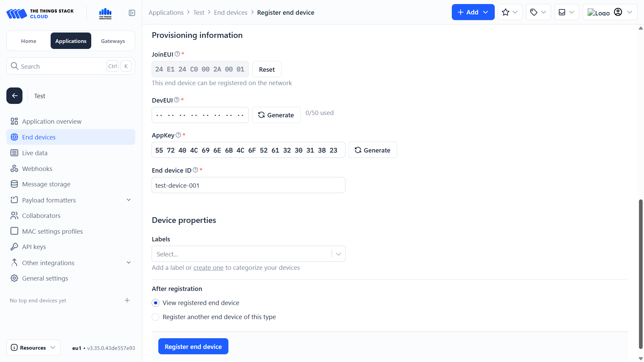
Task: Open the bookmarks star menu
Action: click(510, 12)
